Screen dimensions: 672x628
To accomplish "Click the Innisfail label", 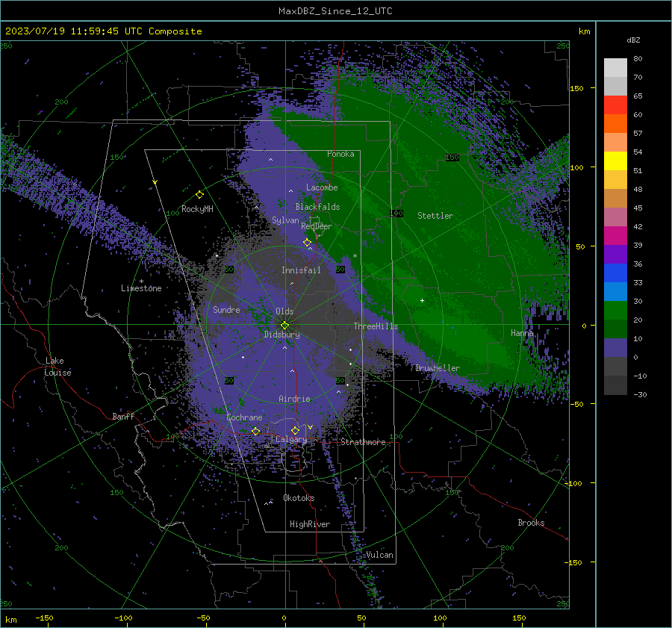I will tap(301, 270).
